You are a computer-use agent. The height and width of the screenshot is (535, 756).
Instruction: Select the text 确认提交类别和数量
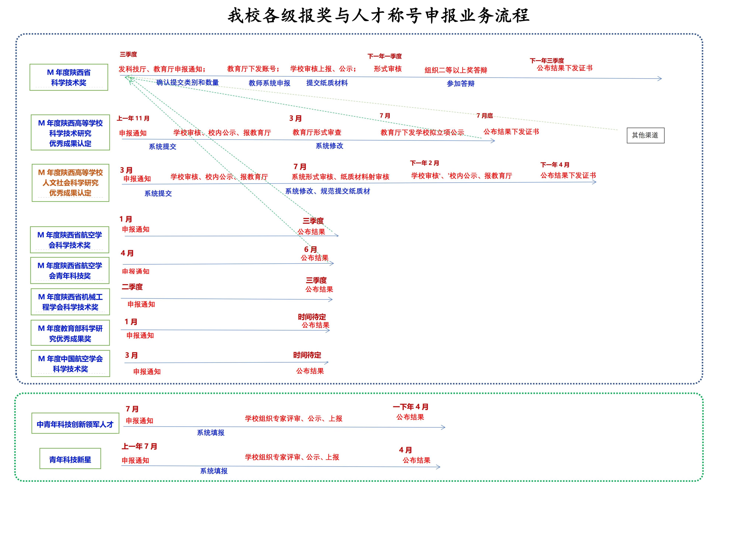click(187, 82)
